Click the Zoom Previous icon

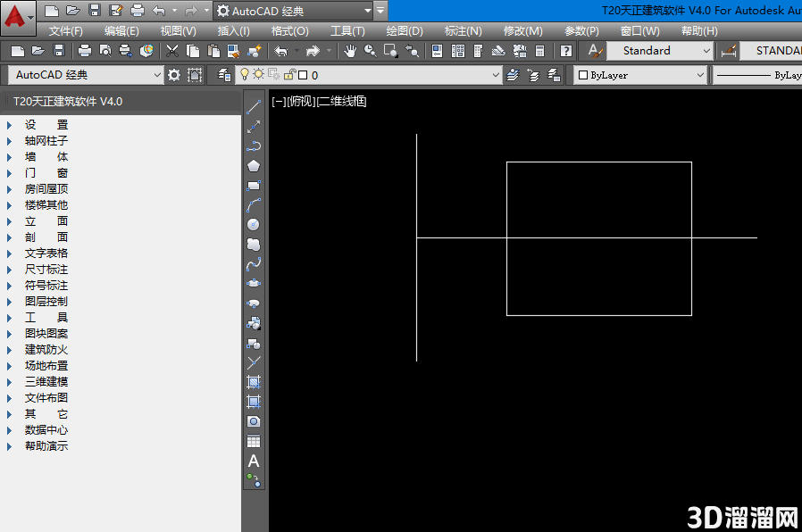click(x=412, y=51)
